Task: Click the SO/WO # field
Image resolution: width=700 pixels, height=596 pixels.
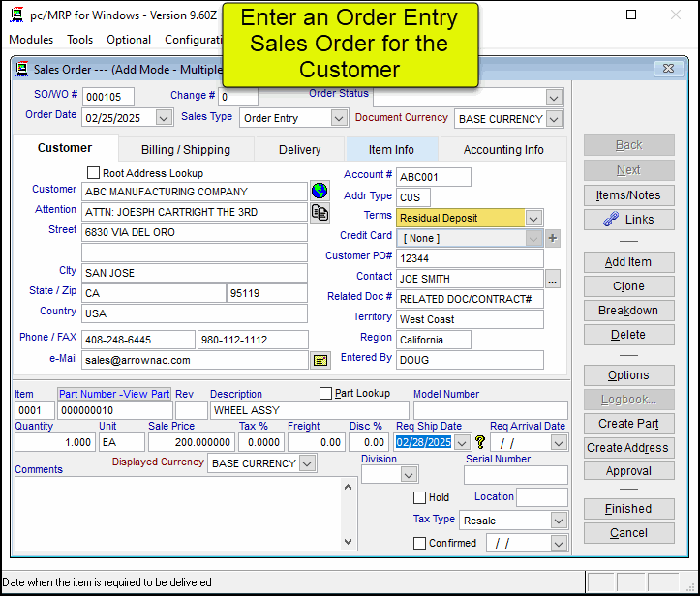Action: click(x=108, y=97)
